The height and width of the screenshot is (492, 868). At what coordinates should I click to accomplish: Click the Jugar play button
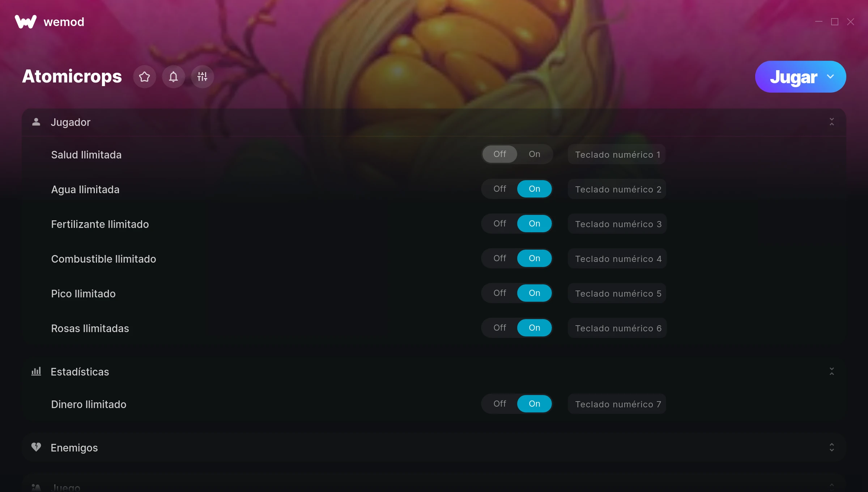(x=793, y=77)
